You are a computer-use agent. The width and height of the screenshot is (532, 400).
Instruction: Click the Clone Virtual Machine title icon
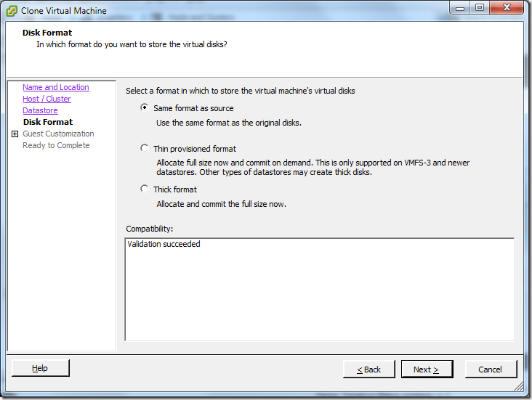(12, 11)
